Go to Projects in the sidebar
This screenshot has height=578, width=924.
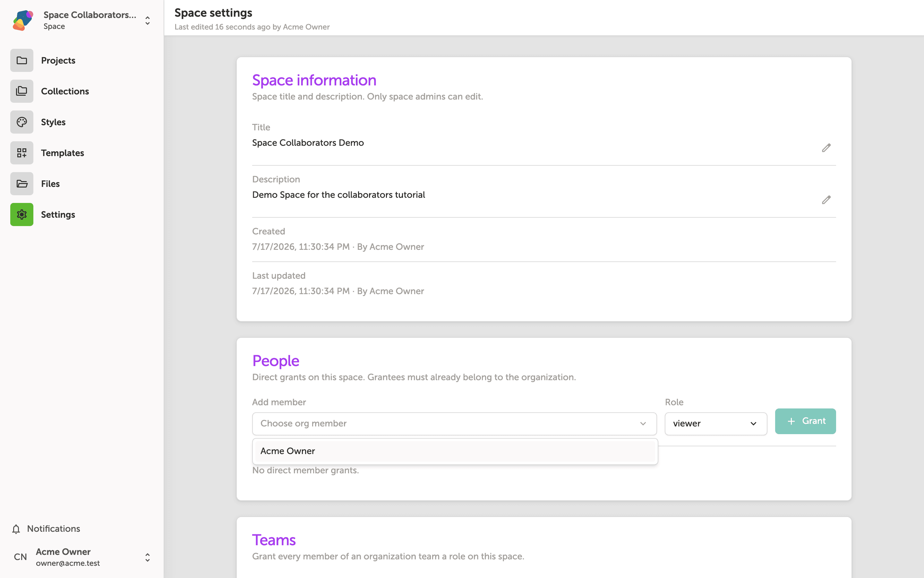click(x=58, y=60)
